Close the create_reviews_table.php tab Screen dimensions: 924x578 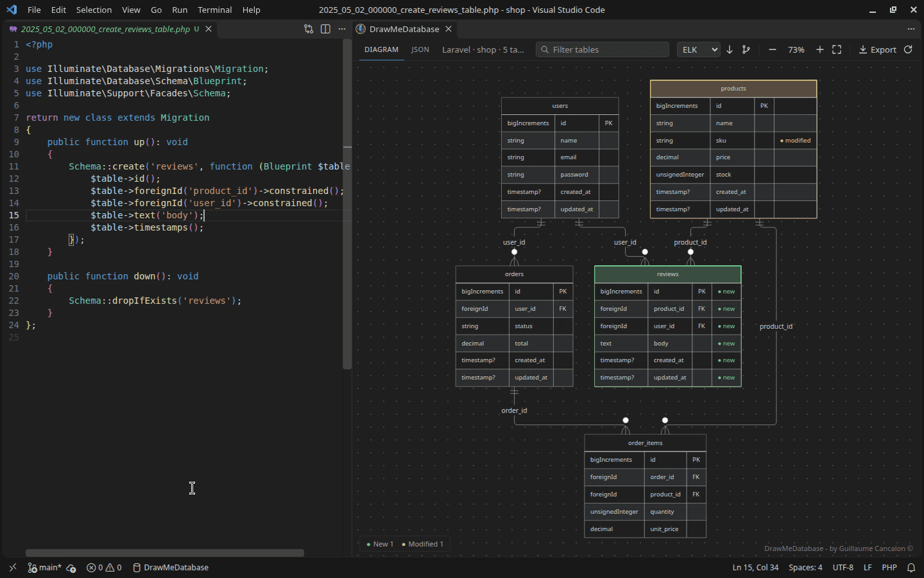click(209, 29)
